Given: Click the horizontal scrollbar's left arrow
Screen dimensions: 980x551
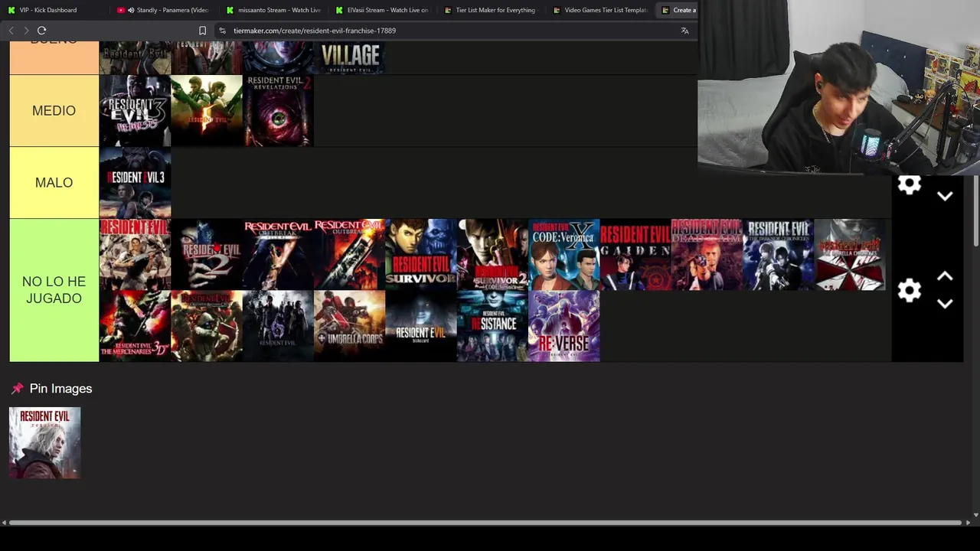Looking at the screenshot, I should coord(4,523).
